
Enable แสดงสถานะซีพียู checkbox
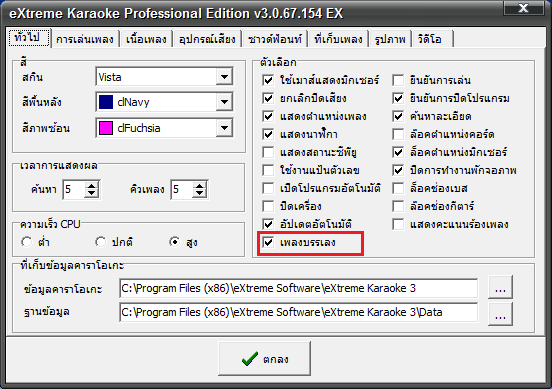[x=268, y=152]
